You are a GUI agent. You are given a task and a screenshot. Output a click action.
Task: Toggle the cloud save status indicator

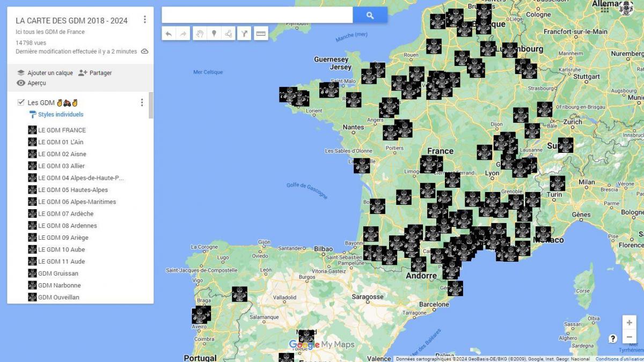[x=144, y=53]
